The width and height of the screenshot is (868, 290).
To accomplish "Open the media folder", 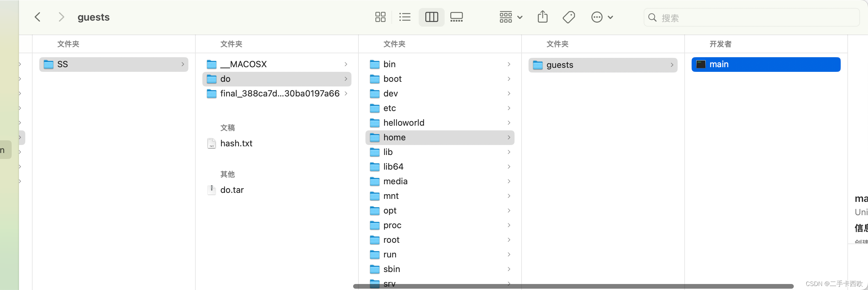I will point(440,182).
